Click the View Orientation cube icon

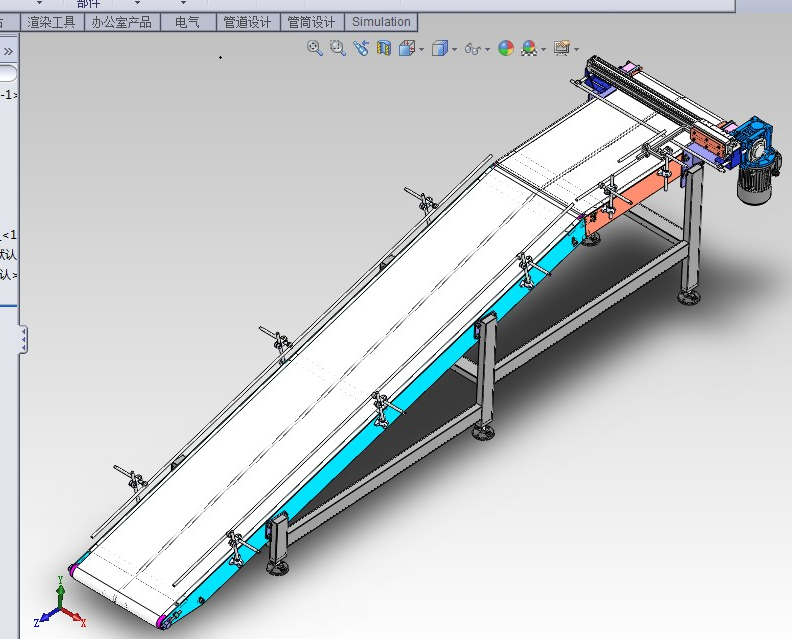(x=406, y=48)
